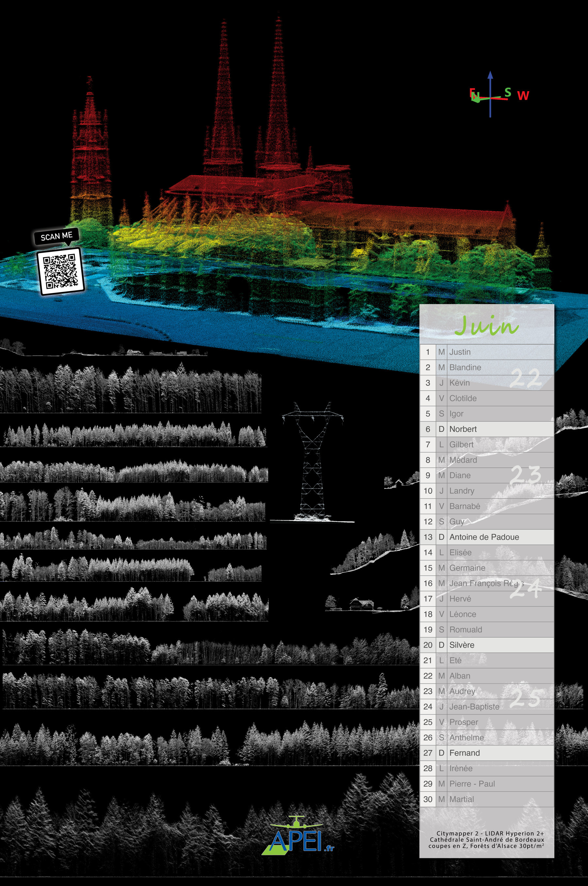Click the compass axis orientation icon
588x886 pixels.
click(x=499, y=94)
